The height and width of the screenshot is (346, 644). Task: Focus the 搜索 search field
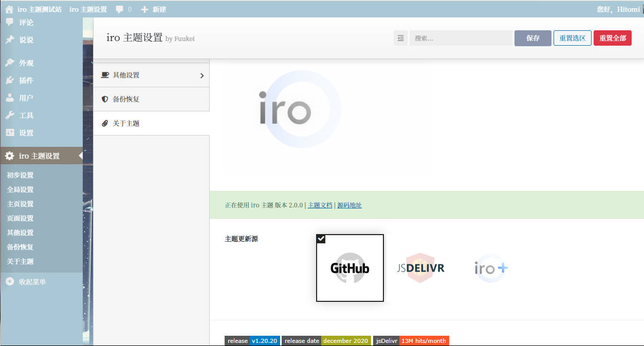coord(461,38)
